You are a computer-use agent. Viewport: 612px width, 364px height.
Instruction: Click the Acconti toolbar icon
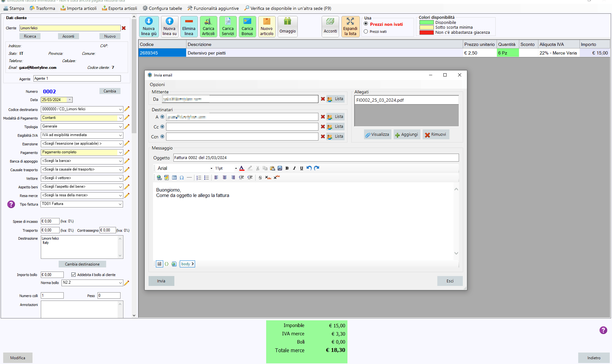point(330,26)
